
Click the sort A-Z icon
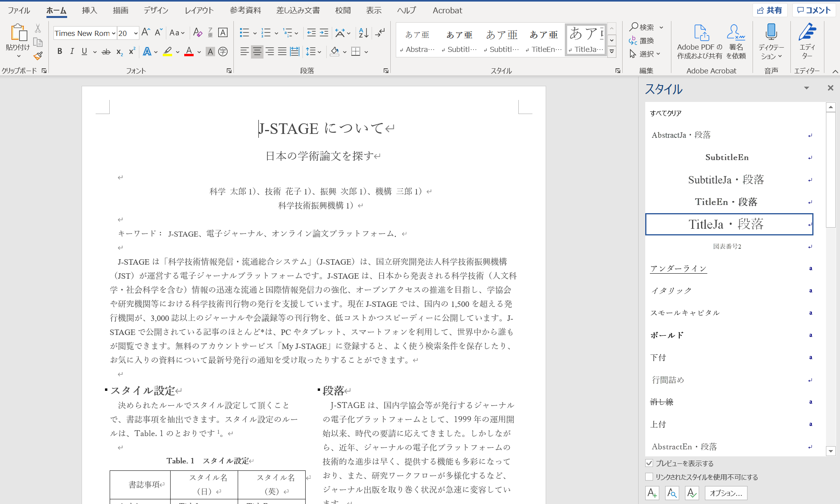click(363, 33)
